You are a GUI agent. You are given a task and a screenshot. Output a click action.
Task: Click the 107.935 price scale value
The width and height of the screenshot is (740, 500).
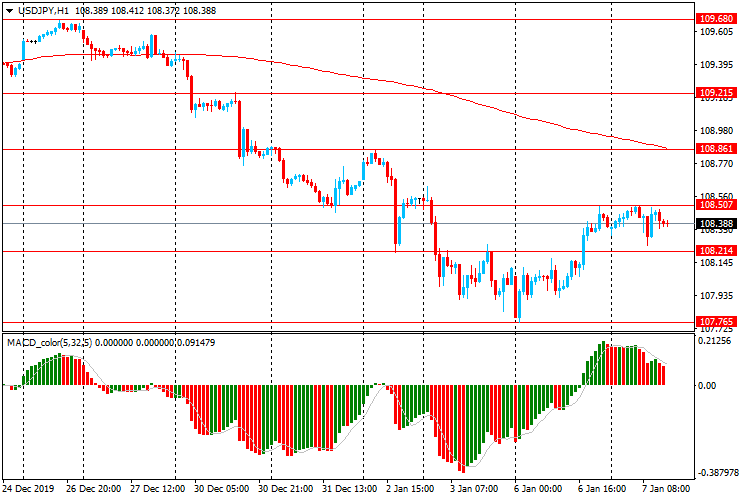[716, 296]
